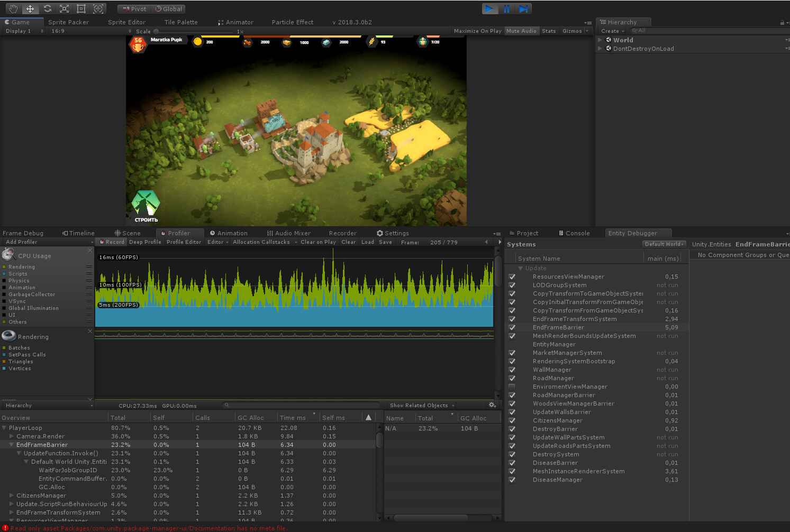The image size is (790, 532).
Task: Open the profiler settings gear
Action: 492,405
